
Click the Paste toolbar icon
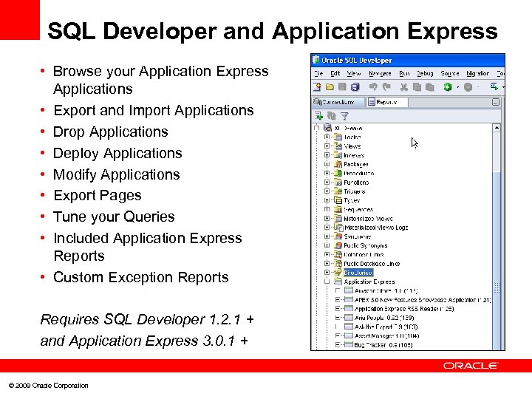tap(429, 87)
